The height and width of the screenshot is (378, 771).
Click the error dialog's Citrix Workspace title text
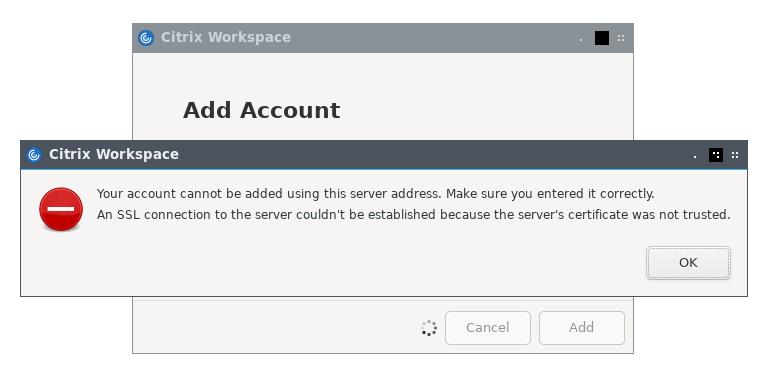114,154
